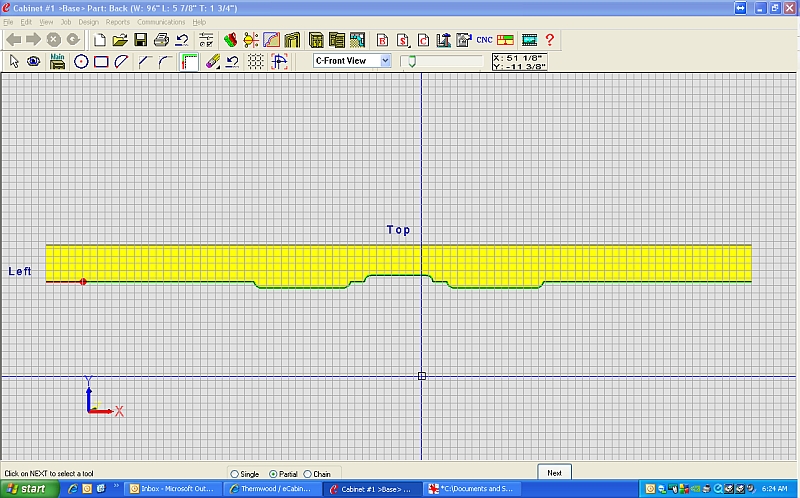Open help with the red question mark icon
Screen dimensions: 800x498
(x=549, y=40)
